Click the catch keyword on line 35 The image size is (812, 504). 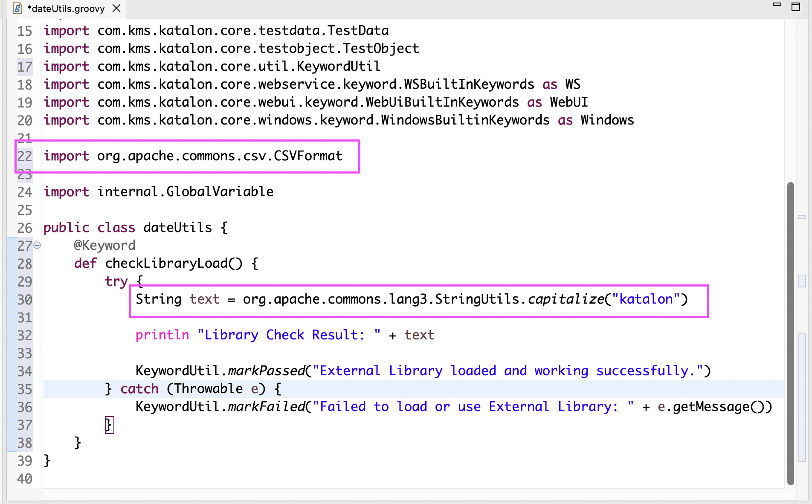(139, 388)
